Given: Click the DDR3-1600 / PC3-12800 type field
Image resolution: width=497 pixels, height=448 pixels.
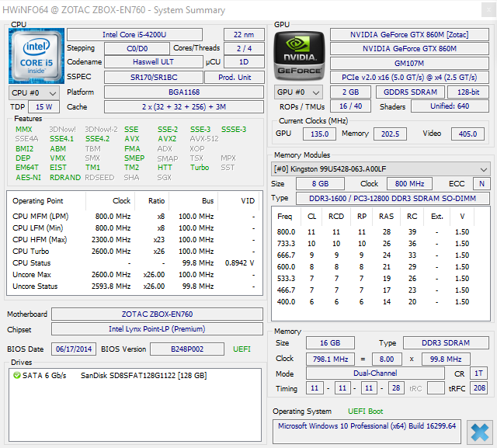Looking at the screenshot, I should (393, 198).
